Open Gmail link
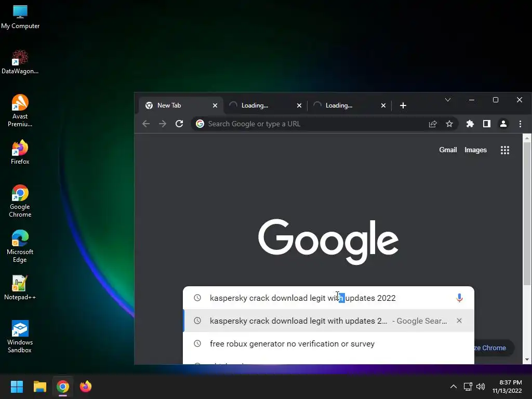 (x=448, y=150)
